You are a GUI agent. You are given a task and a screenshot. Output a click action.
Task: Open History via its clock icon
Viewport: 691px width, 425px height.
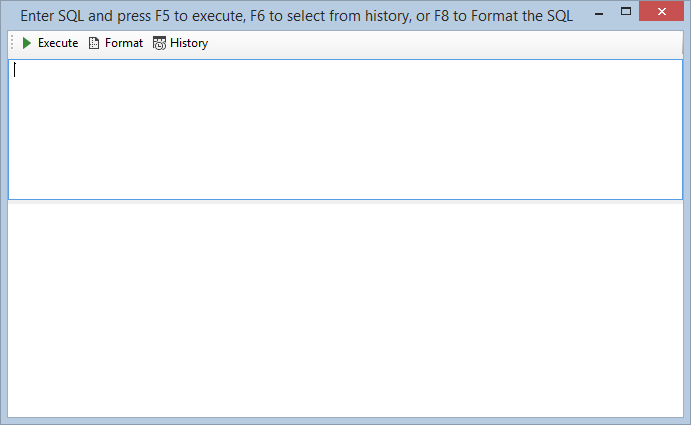(160, 43)
